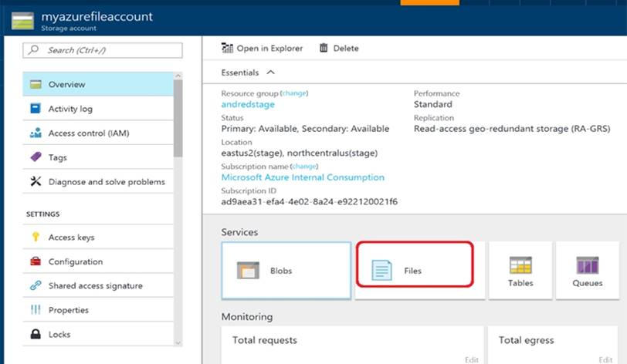Collapse the Essentials section chevron
The image size is (627, 364).
tap(270, 72)
